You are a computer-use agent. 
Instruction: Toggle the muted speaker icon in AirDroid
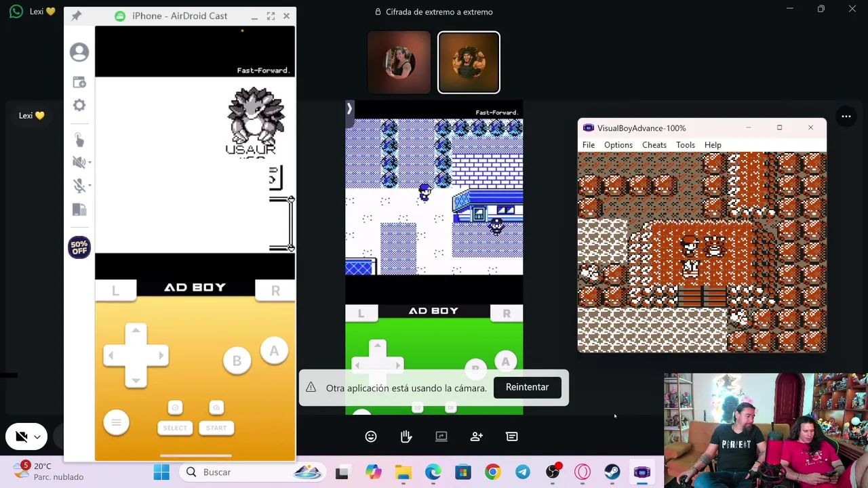coord(78,162)
